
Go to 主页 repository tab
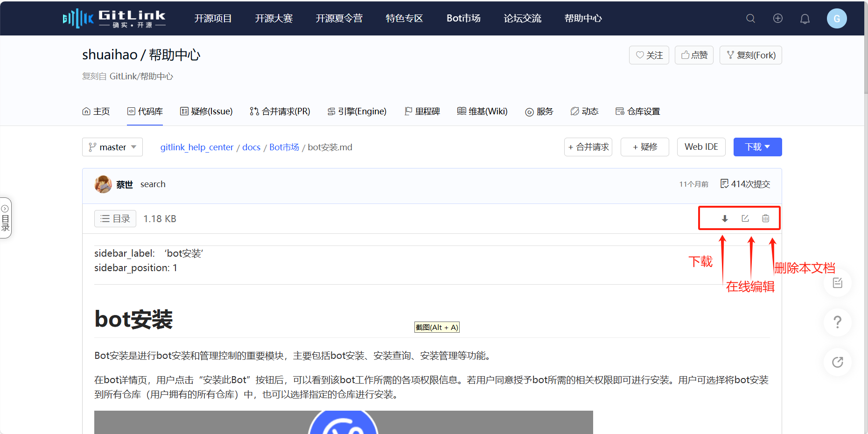[96, 111]
